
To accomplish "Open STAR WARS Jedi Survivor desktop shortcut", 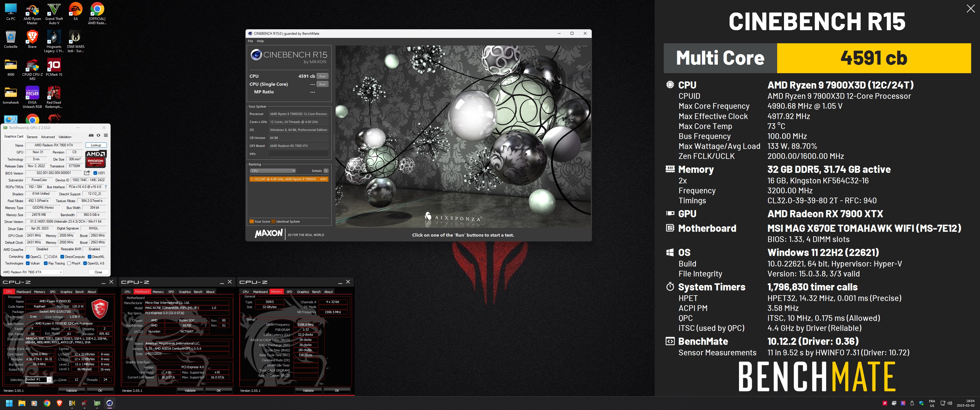I will tap(76, 42).
